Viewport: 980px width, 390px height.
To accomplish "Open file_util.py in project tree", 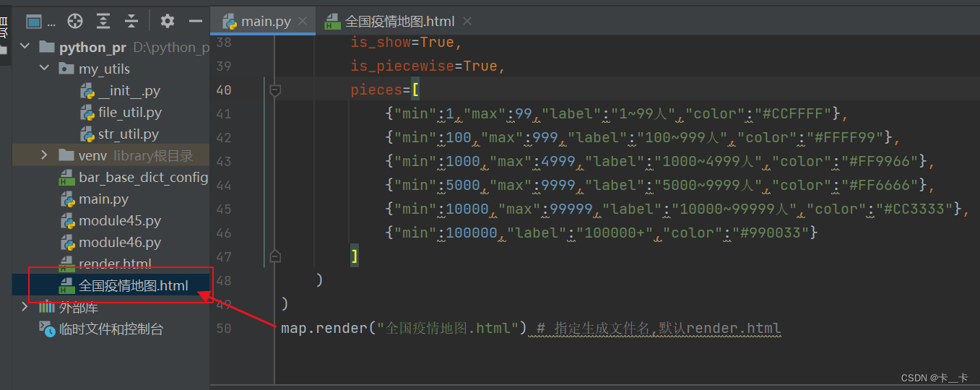I will 130,112.
